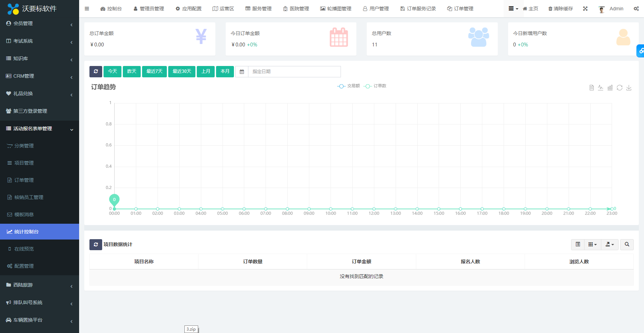
Task: Toggle the 订单数 series in chart legend
Action: [x=375, y=86]
